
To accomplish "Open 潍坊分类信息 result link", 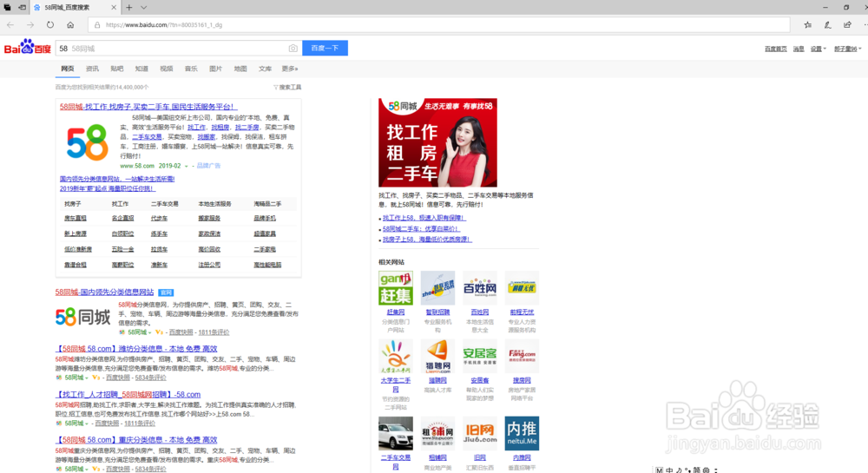I will [136, 349].
